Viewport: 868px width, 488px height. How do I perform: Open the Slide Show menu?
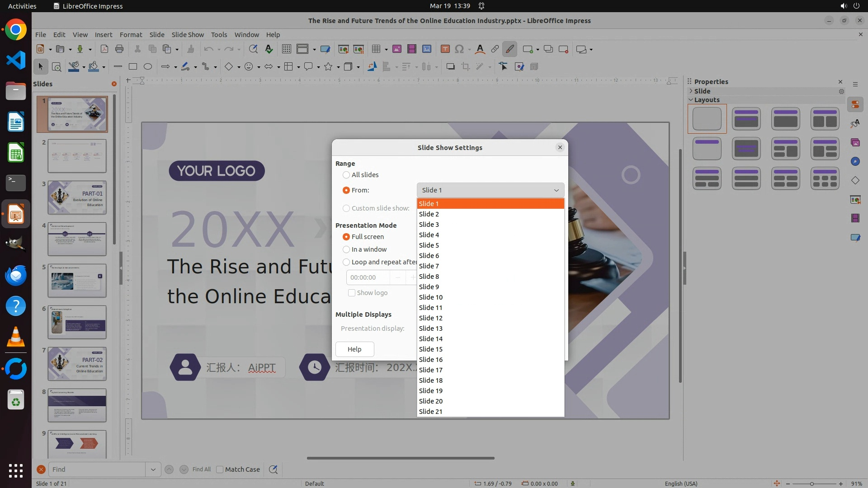(188, 35)
